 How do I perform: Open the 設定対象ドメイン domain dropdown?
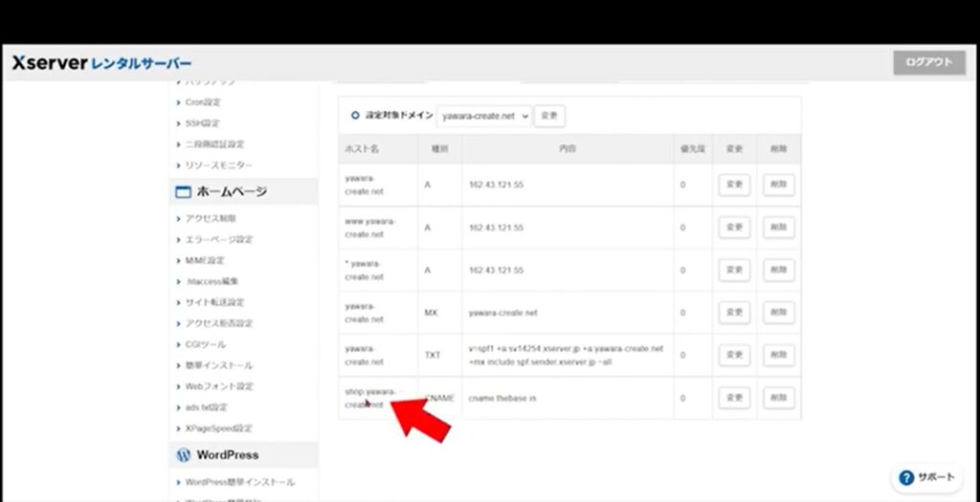[x=483, y=116]
